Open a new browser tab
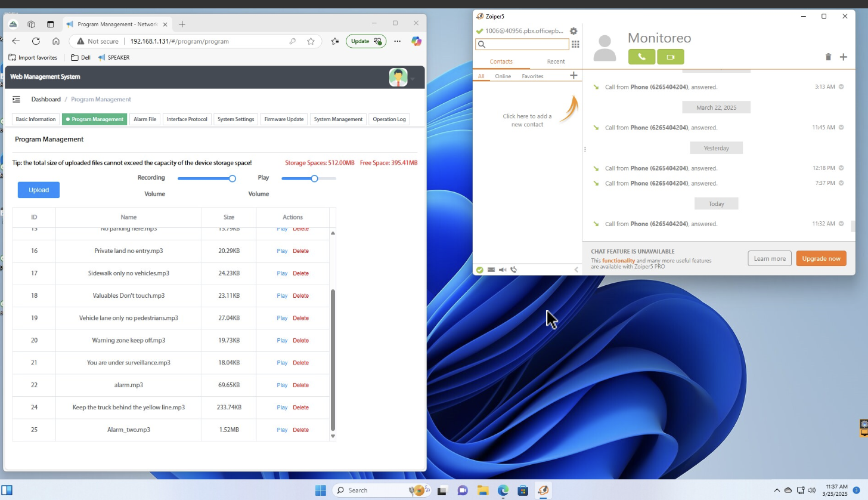 pos(182,24)
